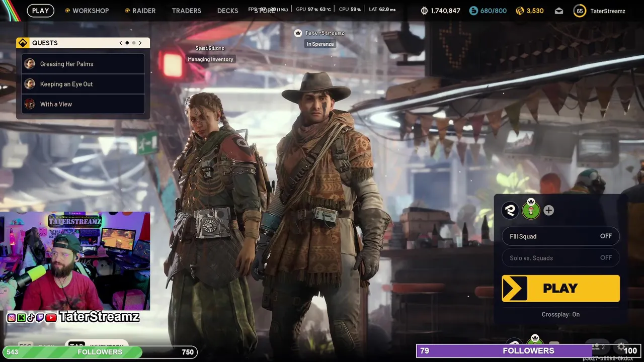Click the level 65 badge icon
The height and width of the screenshot is (362, 644).
(580, 11)
